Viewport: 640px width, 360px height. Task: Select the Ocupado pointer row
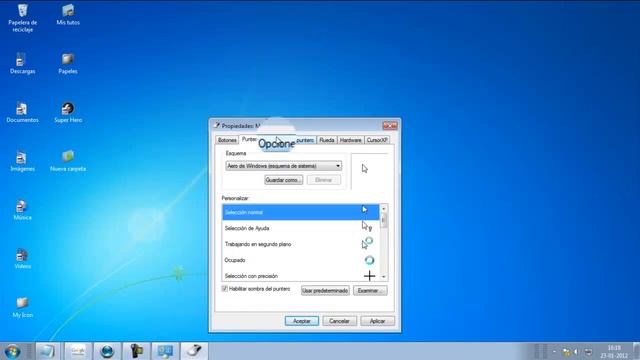point(301,260)
